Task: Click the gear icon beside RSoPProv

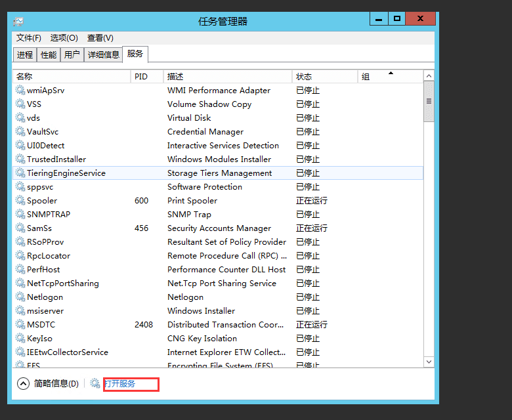Action: coord(20,241)
